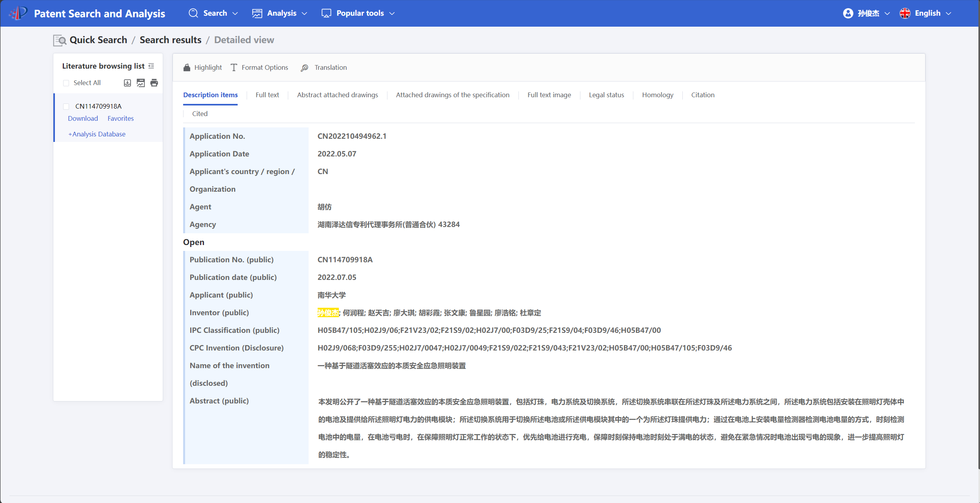Check the Select All checkbox
The image size is (980, 503).
click(66, 83)
